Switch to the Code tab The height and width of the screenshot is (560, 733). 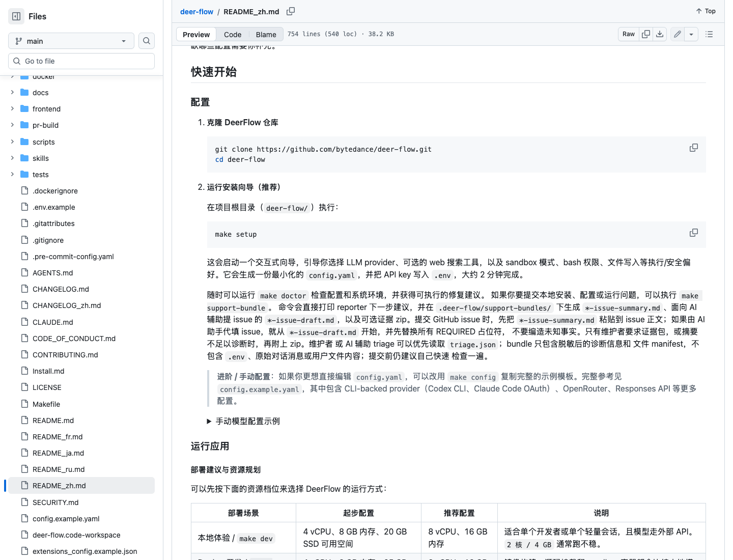point(233,35)
